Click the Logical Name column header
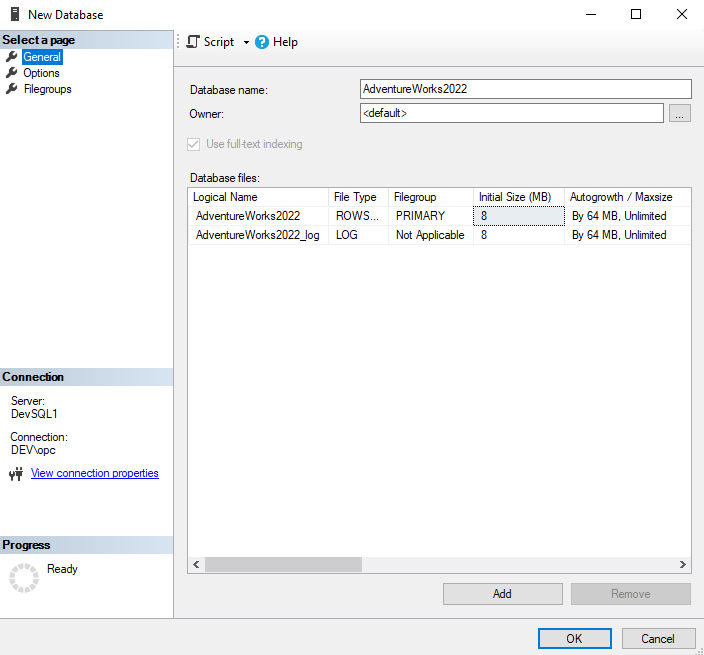 pos(258,197)
